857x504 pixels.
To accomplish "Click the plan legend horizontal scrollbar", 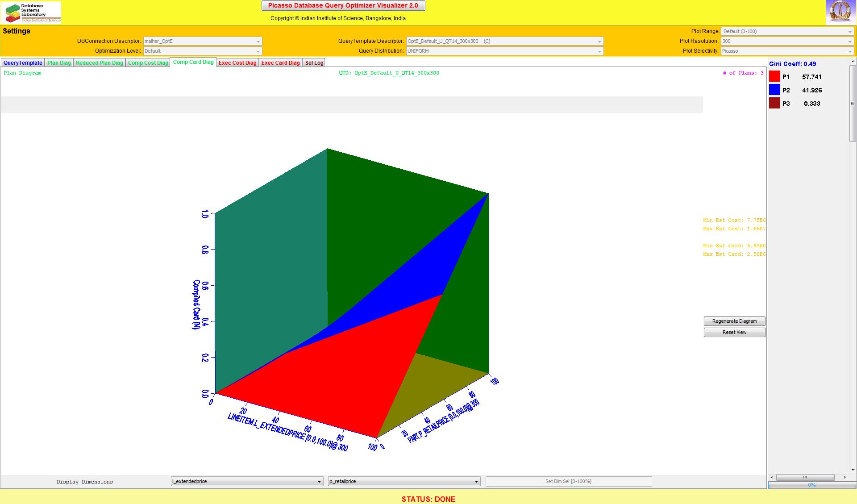I will point(805,477).
